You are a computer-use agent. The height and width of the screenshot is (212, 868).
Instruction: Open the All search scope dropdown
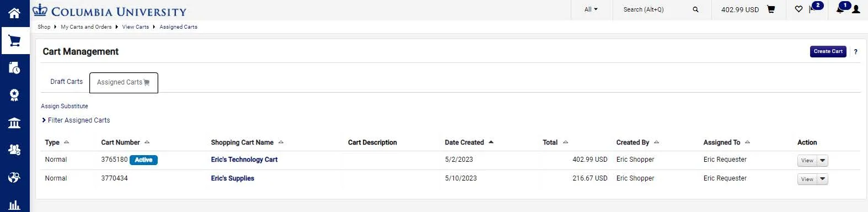591,9
